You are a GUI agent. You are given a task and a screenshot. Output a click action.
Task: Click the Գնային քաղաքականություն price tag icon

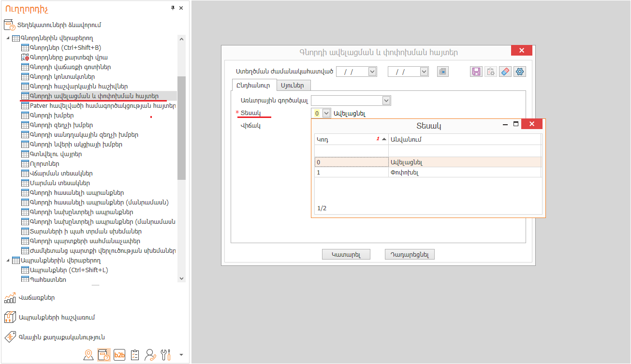pyautogui.click(x=10, y=337)
